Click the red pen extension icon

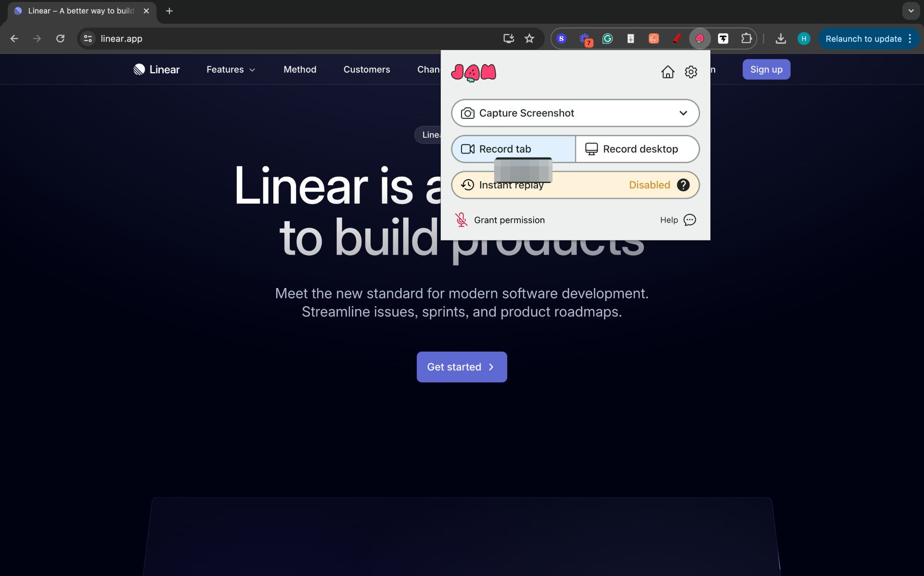[677, 39]
